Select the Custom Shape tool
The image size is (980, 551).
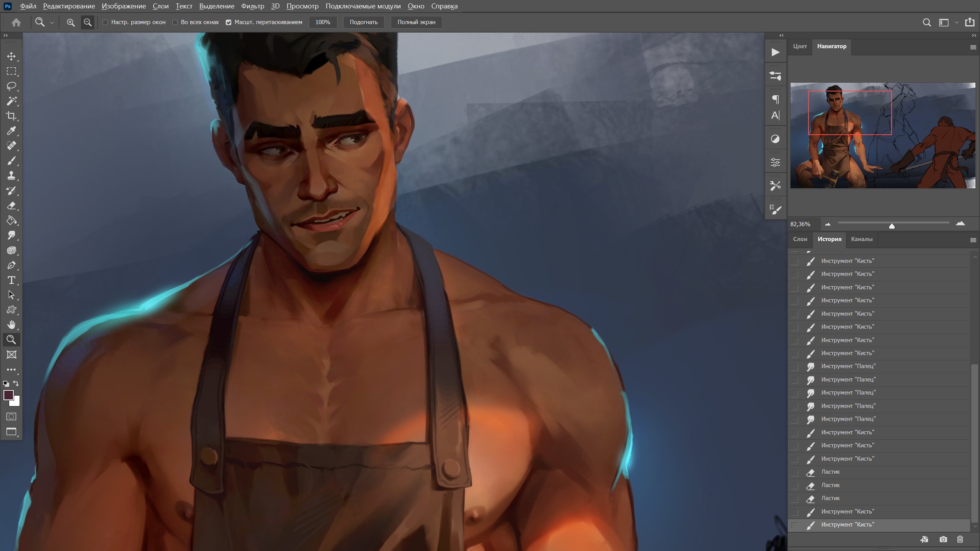pos(11,310)
